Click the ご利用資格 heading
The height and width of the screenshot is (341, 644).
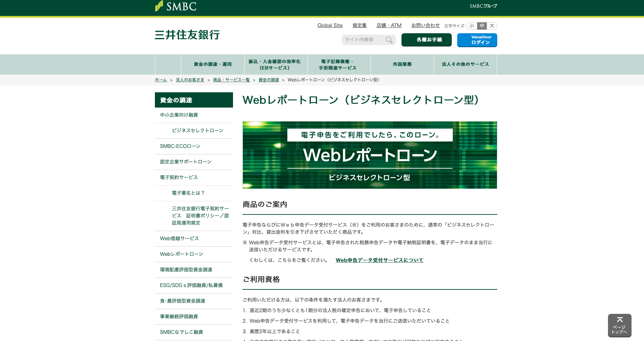click(x=261, y=280)
